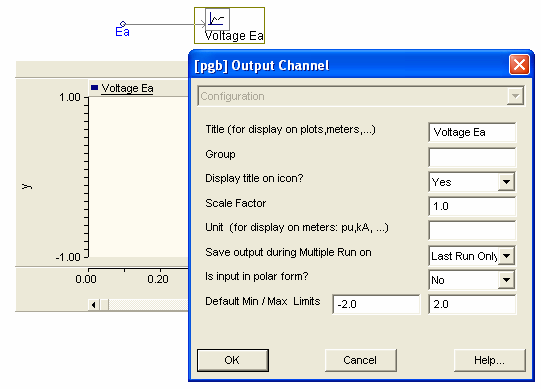
Task: Open Help for Output Channel
Action: coord(490,360)
